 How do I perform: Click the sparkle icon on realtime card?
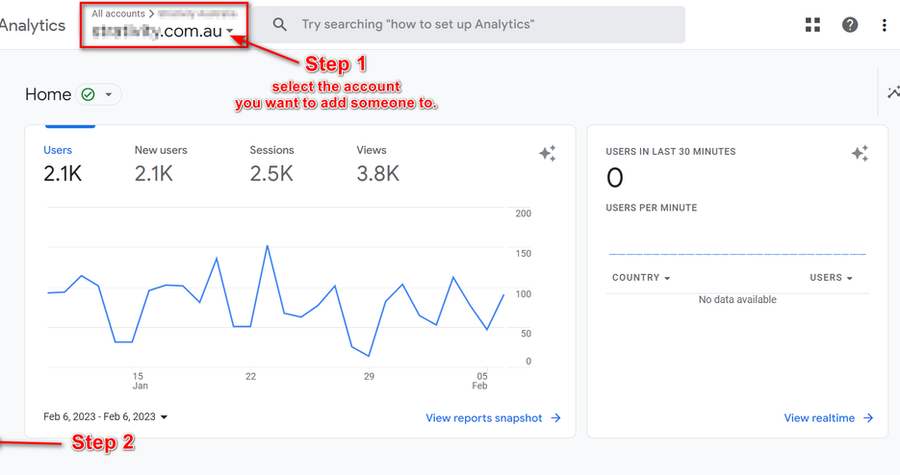[x=860, y=153]
